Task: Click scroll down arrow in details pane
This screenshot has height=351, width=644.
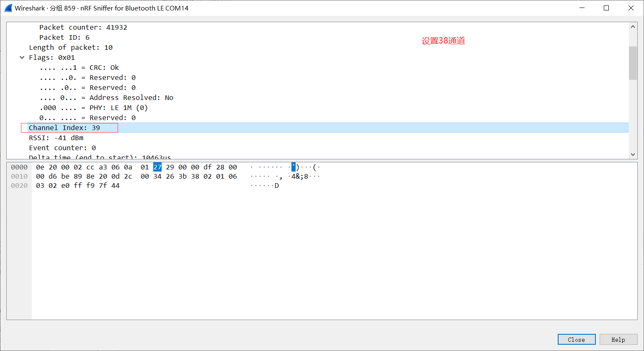Action: coord(633,154)
